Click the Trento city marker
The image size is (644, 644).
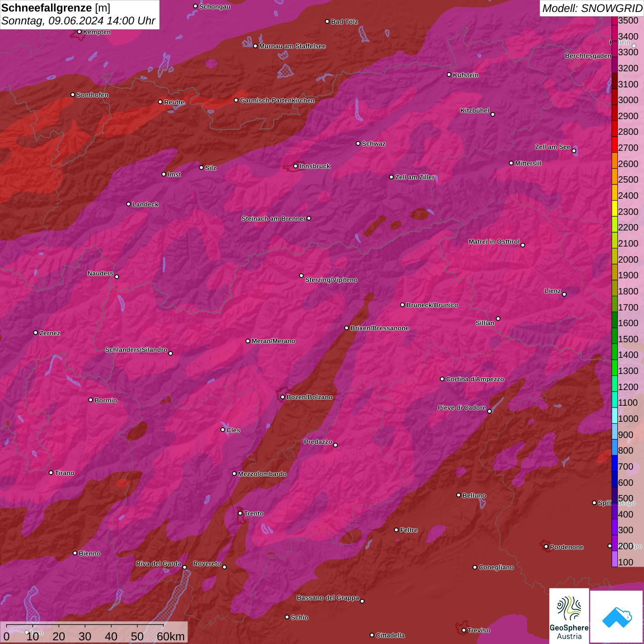click(x=240, y=513)
